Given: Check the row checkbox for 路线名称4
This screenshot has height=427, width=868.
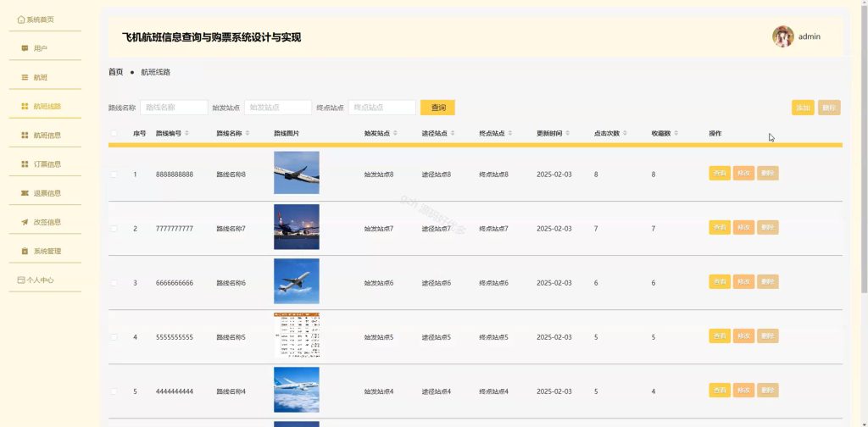Looking at the screenshot, I should 114,391.
